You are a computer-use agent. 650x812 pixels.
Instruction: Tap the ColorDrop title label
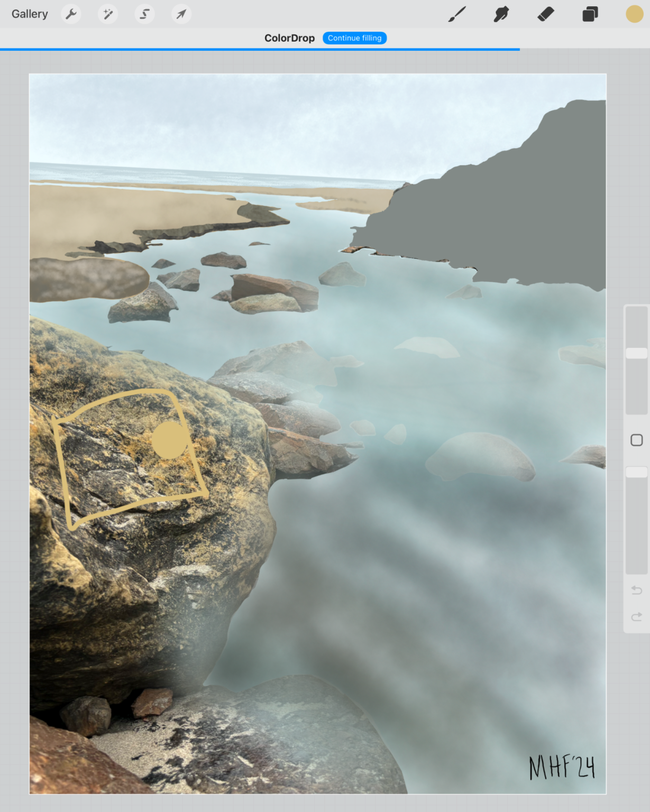290,38
